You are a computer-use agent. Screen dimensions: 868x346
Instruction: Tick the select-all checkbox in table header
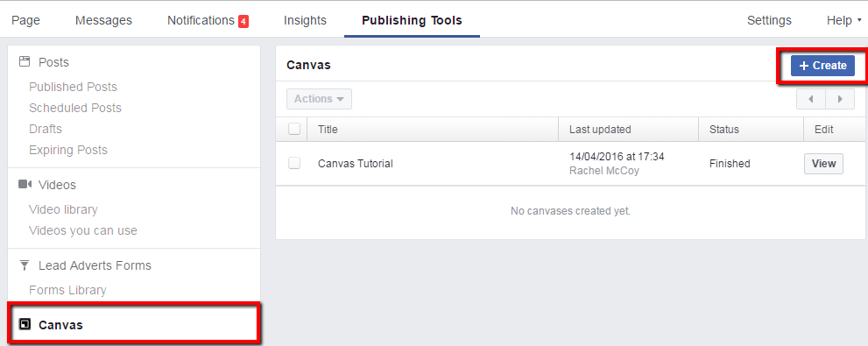(x=294, y=129)
